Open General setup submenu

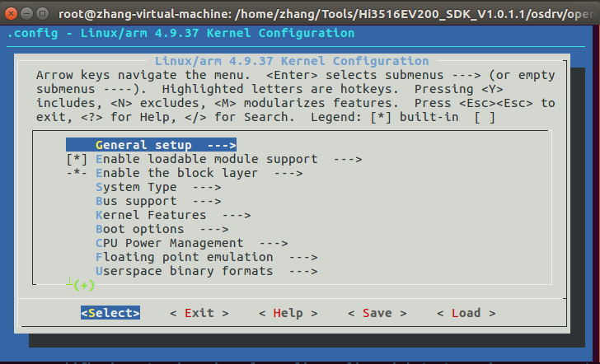[151, 145]
